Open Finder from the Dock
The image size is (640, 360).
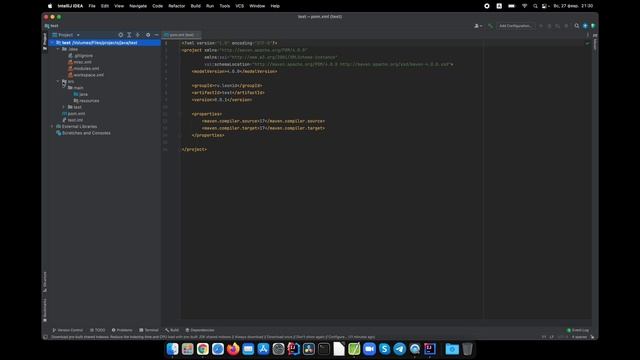tap(172, 349)
